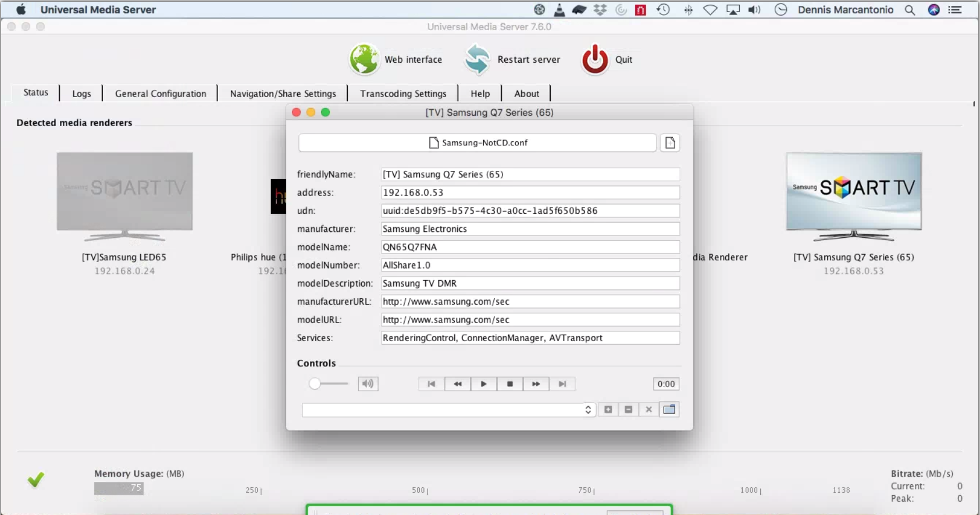Click the fast forward button
The width and height of the screenshot is (980, 515).
click(536, 384)
